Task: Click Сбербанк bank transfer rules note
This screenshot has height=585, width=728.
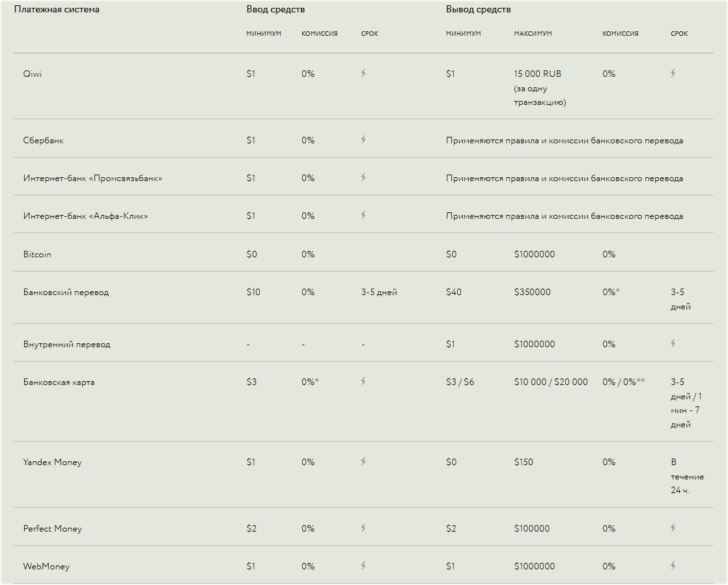Action: (x=564, y=140)
